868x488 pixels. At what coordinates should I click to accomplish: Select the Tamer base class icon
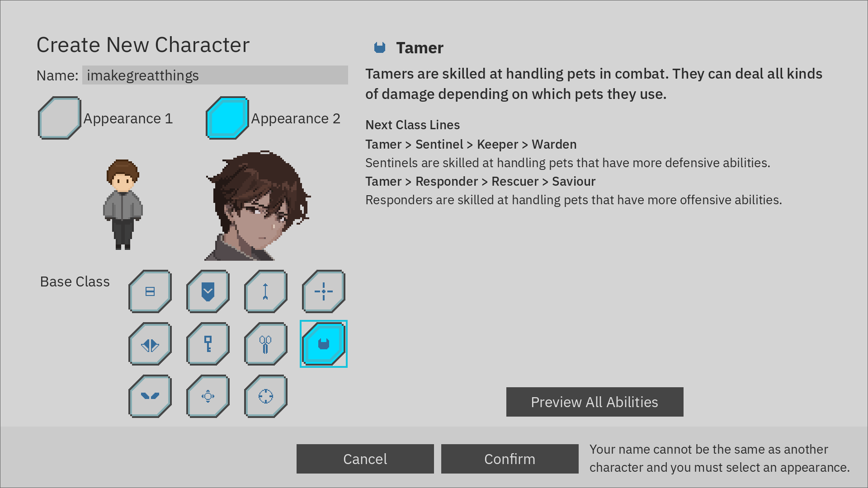click(323, 343)
